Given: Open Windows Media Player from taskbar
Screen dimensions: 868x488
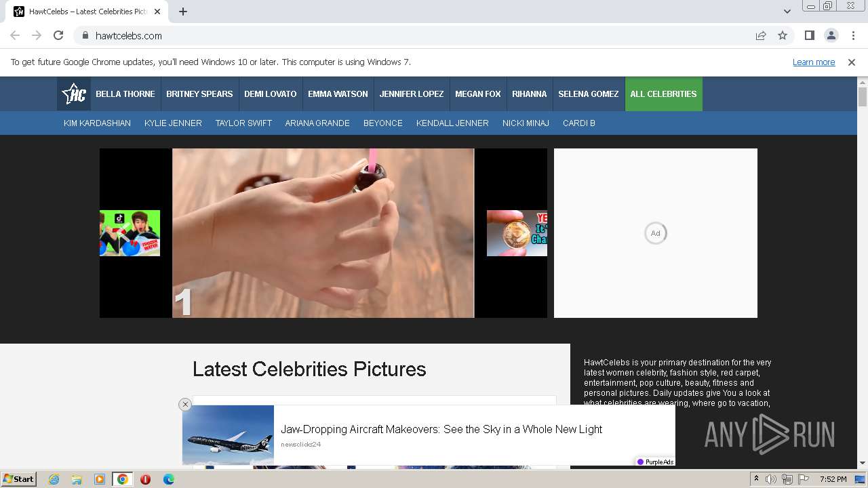Looking at the screenshot, I should click(100, 479).
